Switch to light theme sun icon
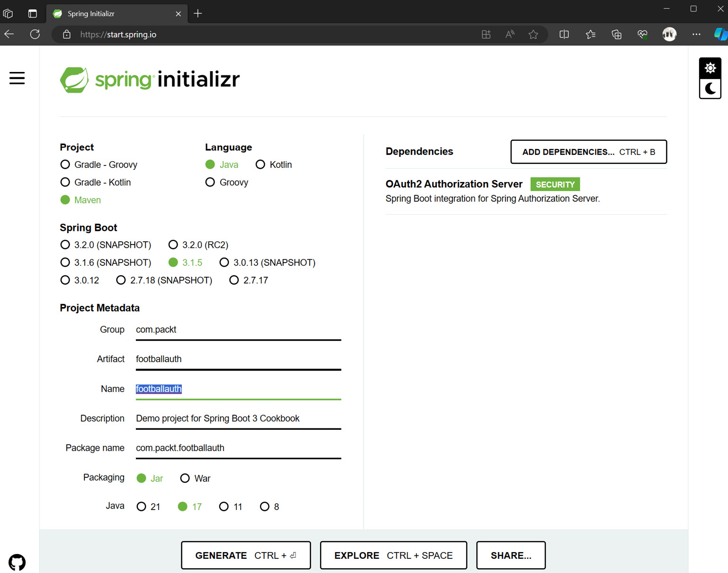728x573 pixels. pos(710,68)
